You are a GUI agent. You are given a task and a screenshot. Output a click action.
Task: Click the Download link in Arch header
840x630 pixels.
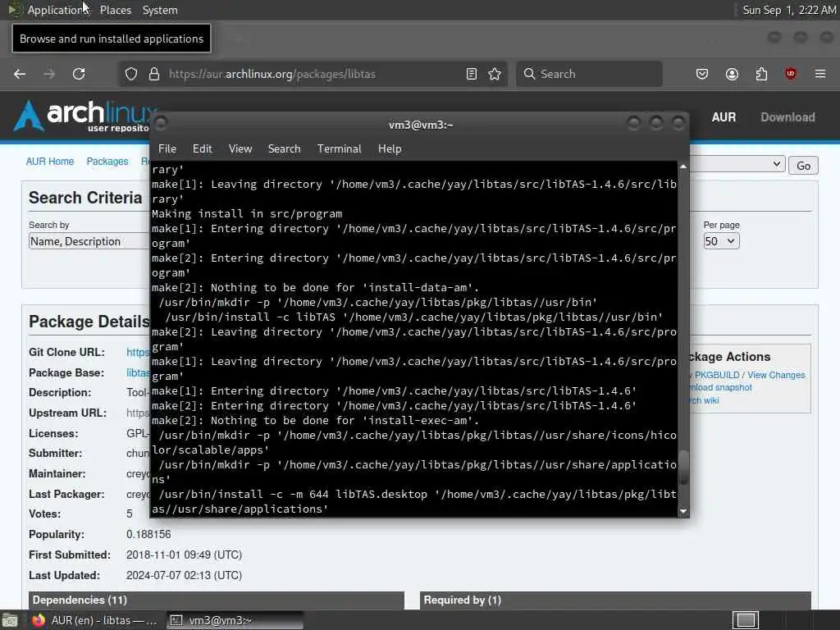(x=787, y=117)
